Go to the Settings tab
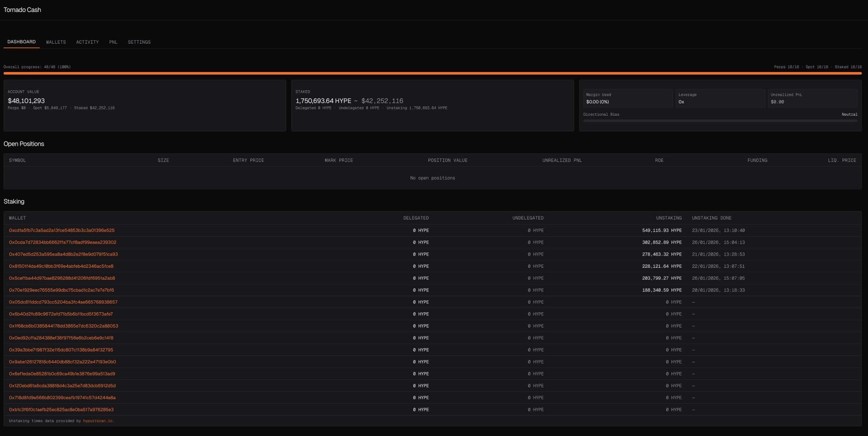The width and height of the screenshot is (868, 436). click(139, 42)
